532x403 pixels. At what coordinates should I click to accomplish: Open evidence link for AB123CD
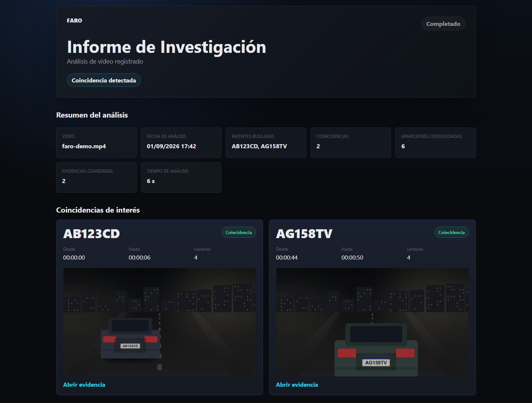coord(84,385)
